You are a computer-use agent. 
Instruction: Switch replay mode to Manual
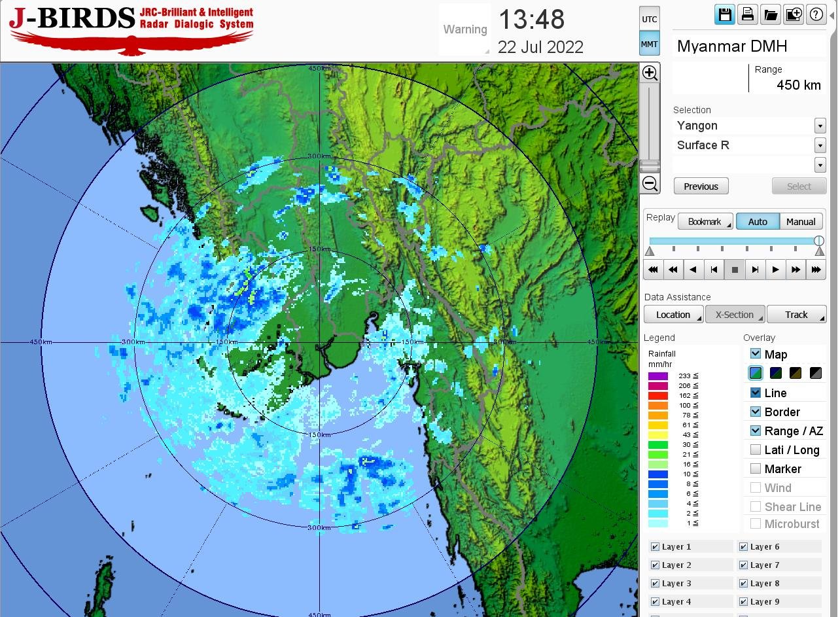click(x=801, y=222)
